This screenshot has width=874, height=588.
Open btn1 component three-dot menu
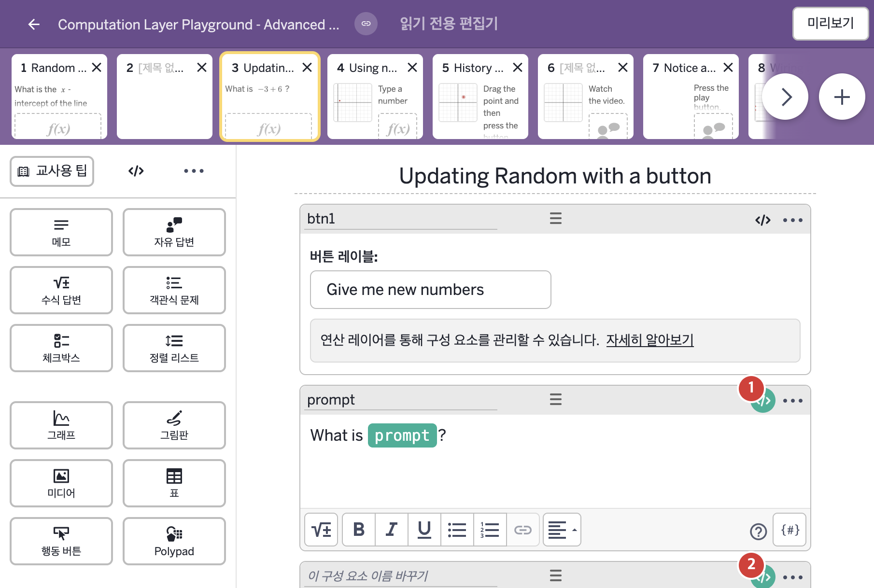tap(793, 220)
